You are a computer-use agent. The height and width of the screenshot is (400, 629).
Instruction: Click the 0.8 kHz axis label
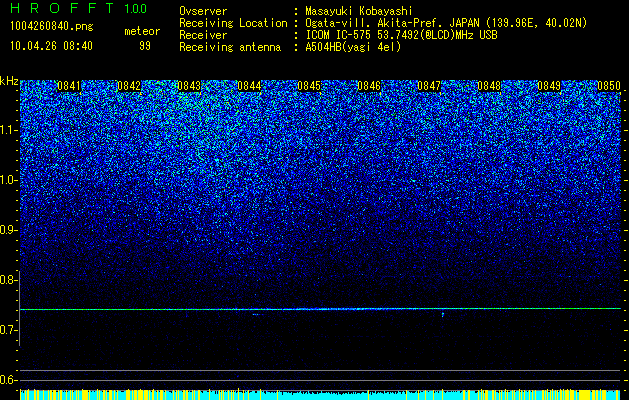[8, 280]
